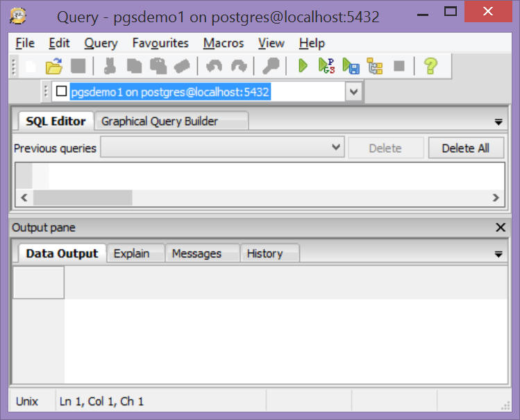Execute query and save to file icon
Image resolution: width=520 pixels, height=420 pixels.
coord(351,66)
